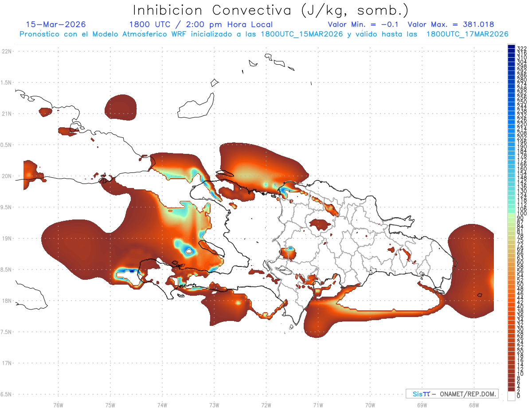The height and width of the screenshot is (411, 532).
Task: Click the darkest blue 322 colorbar swatch
Action: 511,47
